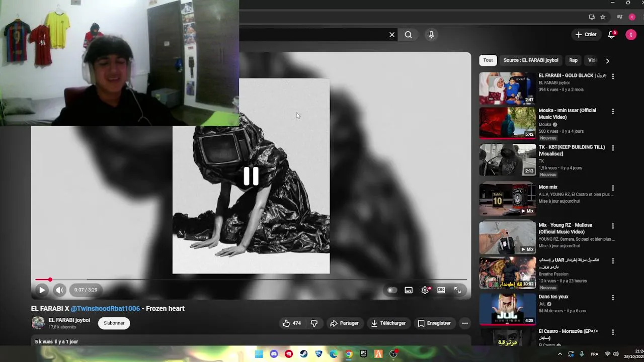644x362 pixels.
Task: Click the 0:07 / 3:29 time display
Action: (x=86, y=290)
